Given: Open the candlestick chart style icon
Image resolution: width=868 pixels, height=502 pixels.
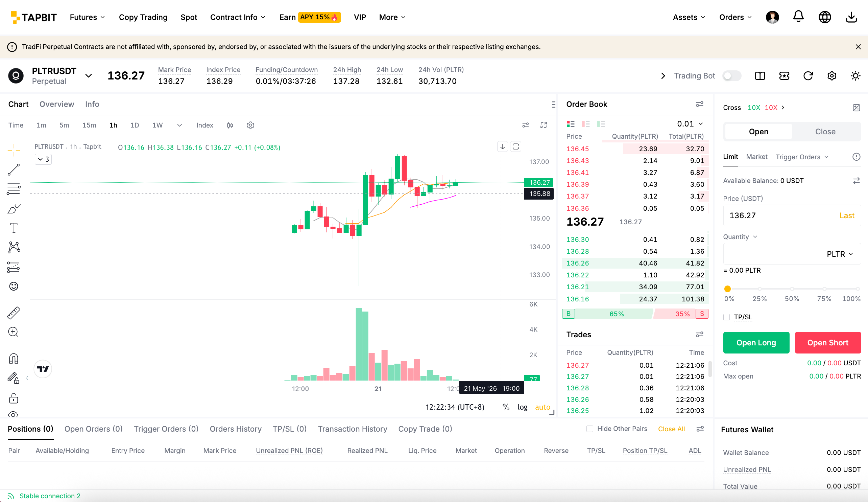Looking at the screenshot, I should [x=230, y=125].
